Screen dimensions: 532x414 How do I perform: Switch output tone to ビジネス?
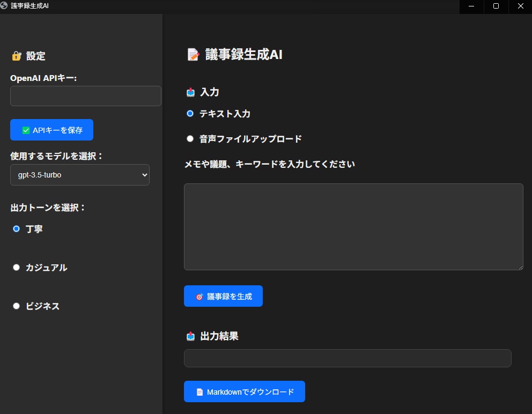(x=16, y=306)
